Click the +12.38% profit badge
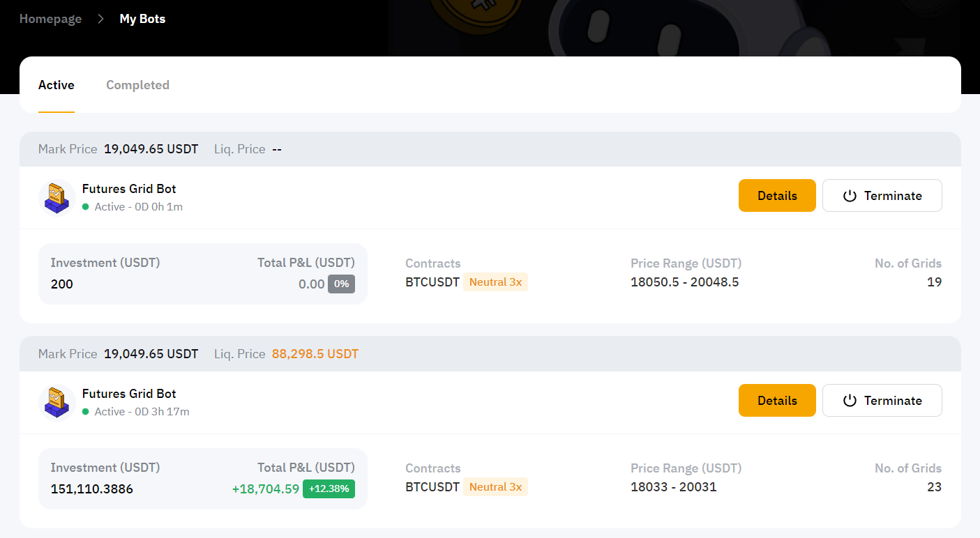980x538 pixels. (329, 489)
